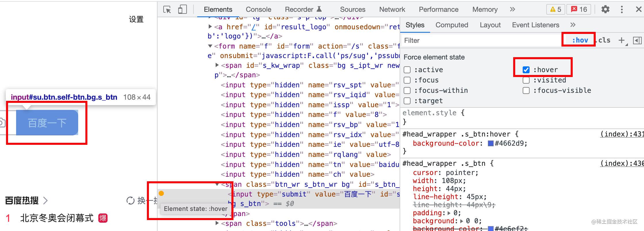The width and height of the screenshot is (644, 231).
Task: Enable the :active state checkbox
Action: click(x=407, y=70)
